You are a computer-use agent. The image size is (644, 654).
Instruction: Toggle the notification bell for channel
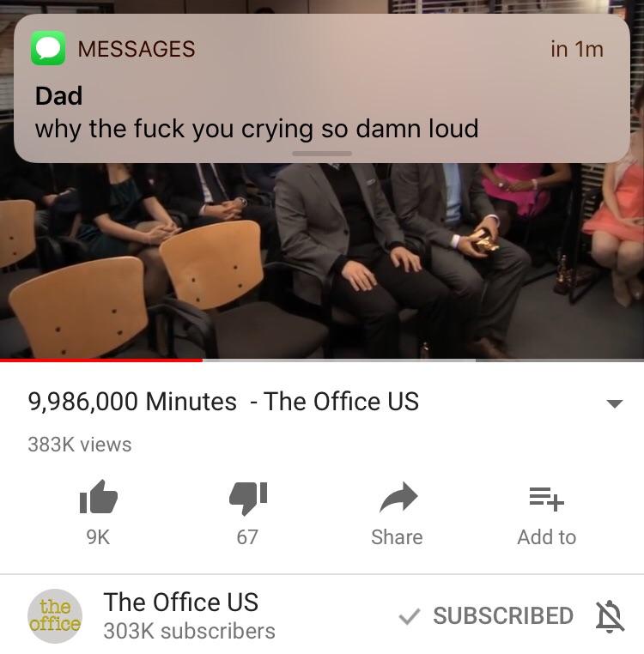point(610,616)
